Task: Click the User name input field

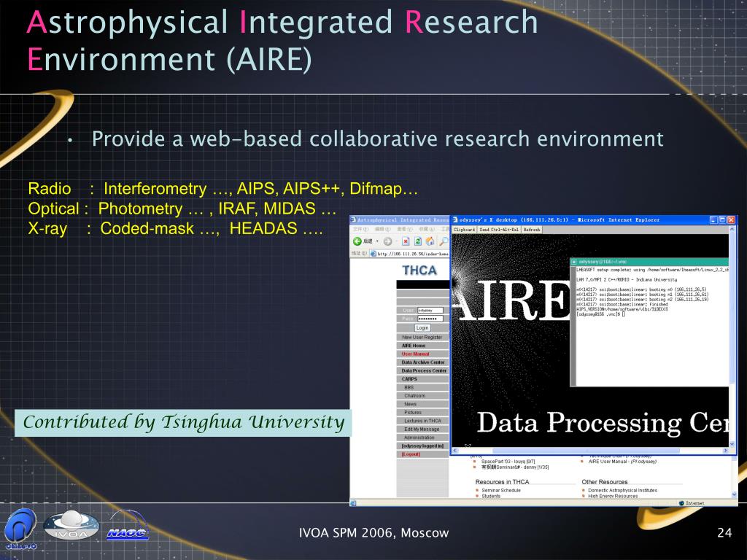Action: point(430,310)
